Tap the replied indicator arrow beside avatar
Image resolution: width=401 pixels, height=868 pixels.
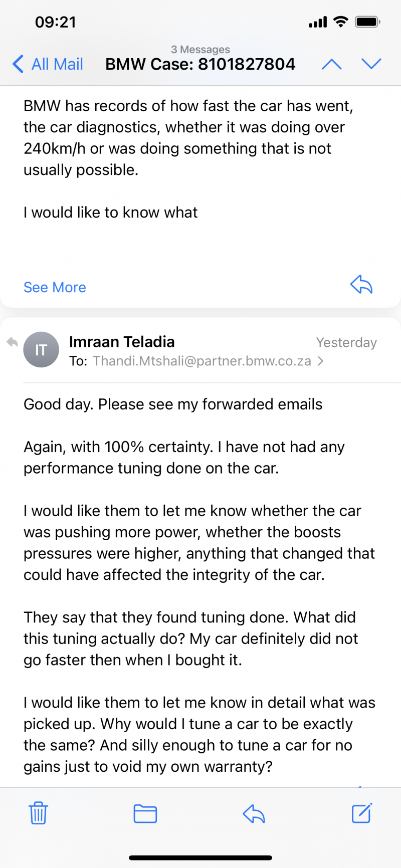tap(12, 342)
